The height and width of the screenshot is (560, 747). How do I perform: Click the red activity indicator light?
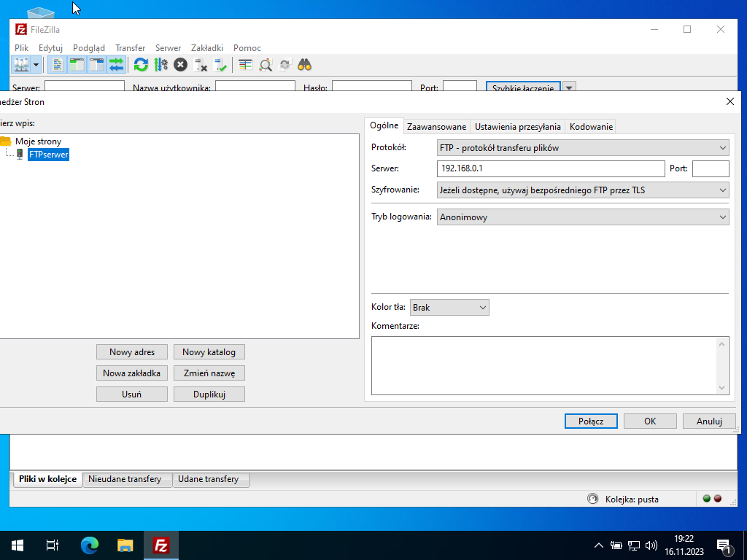pyautogui.click(x=718, y=499)
